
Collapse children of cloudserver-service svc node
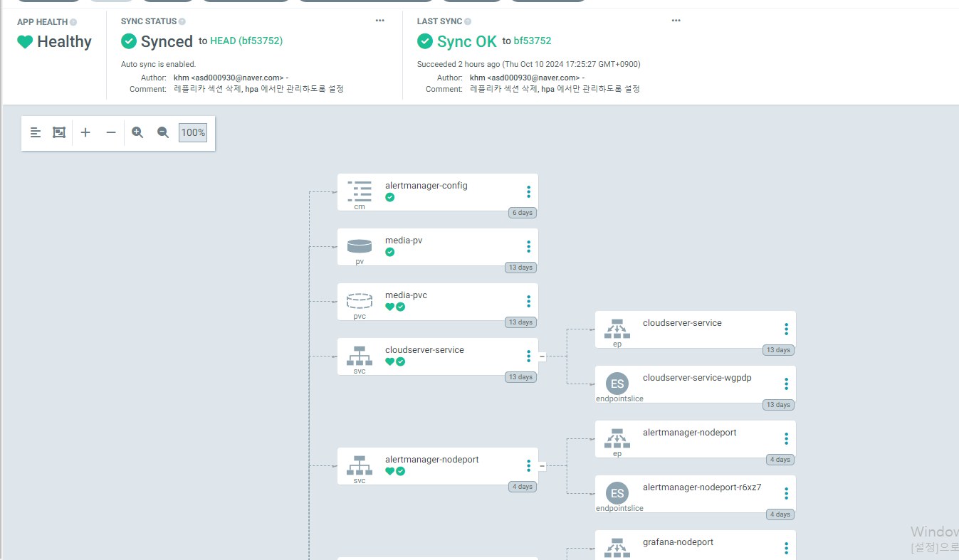pos(542,356)
